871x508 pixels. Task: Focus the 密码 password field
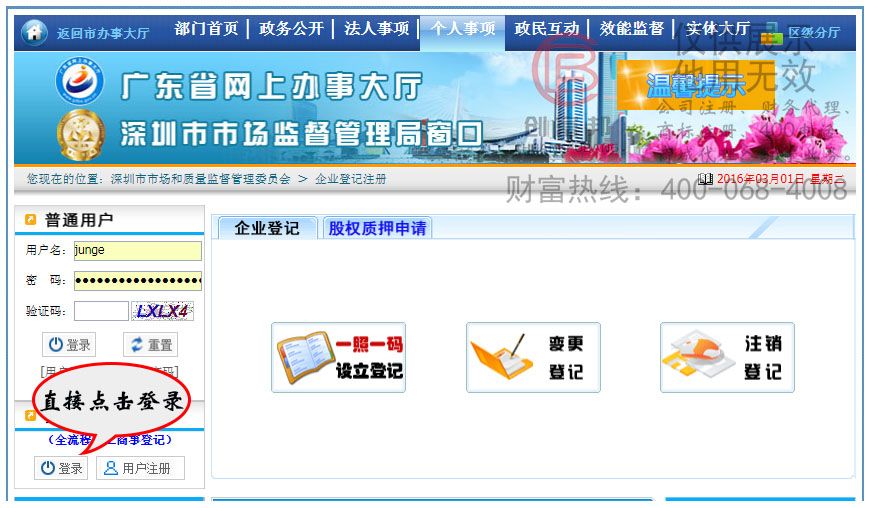click(138, 281)
